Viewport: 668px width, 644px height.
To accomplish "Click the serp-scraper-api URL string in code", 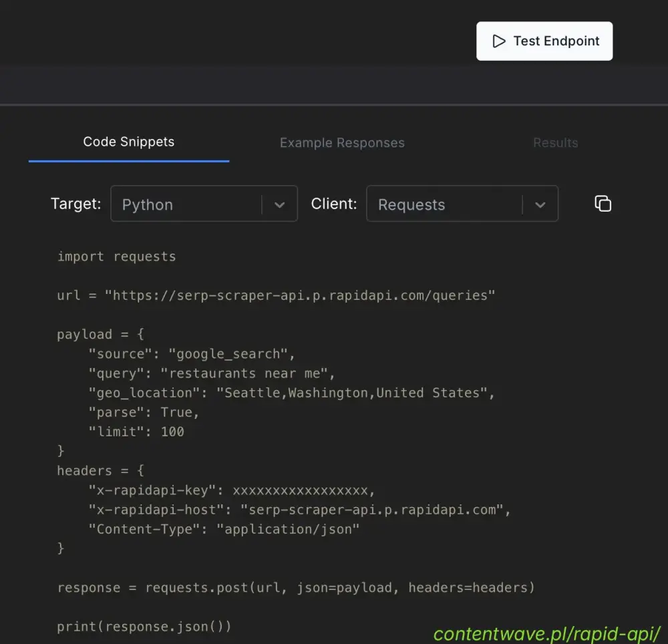I will 299,295.
